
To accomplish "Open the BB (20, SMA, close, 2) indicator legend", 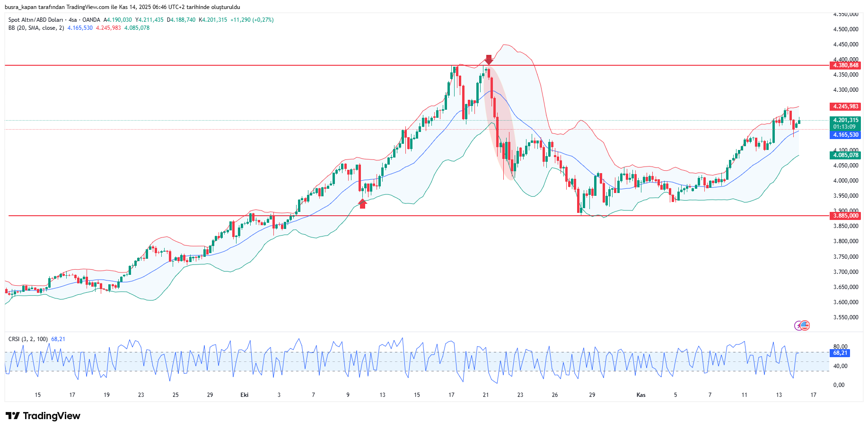I will tap(36, 28).
